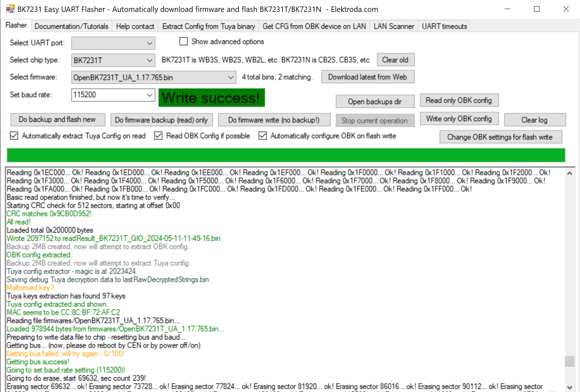Click the green Write success! status label

coord(212,98)
